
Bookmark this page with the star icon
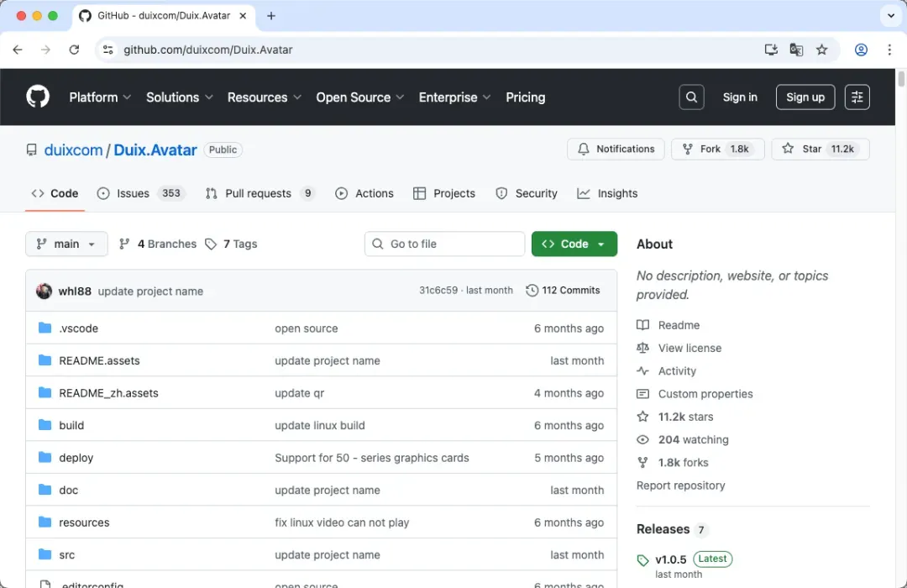click(821, 50)
